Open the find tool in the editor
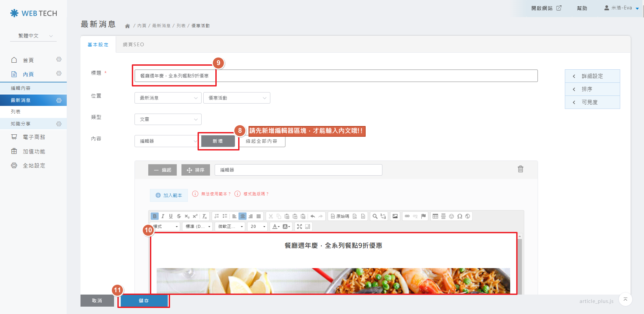The height and width of the screenshot is (314, 644). pos(375,216)
